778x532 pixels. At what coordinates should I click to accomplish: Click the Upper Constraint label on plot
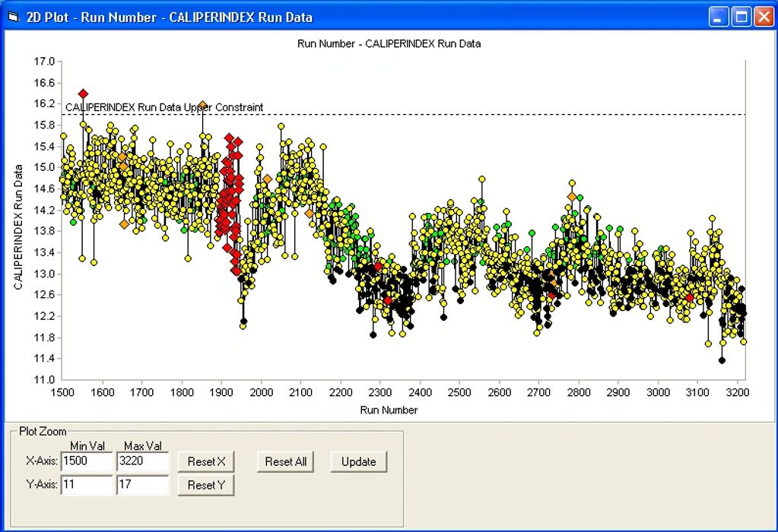[164, 107]
